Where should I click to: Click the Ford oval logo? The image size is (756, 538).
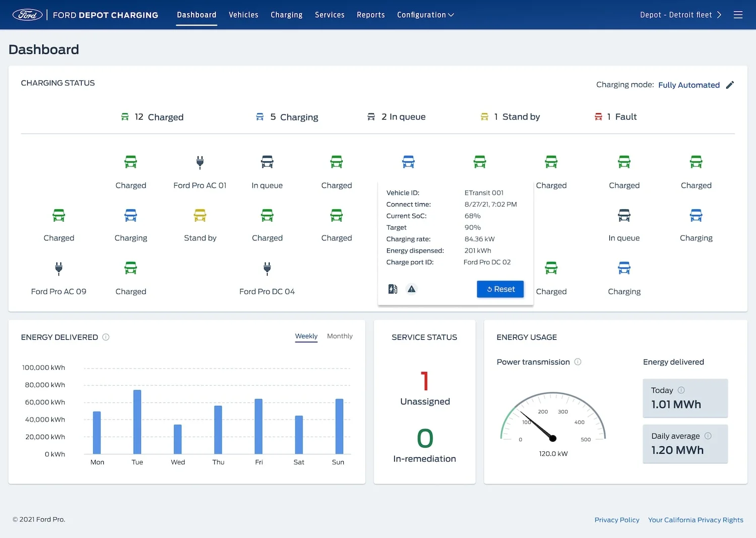point(27,15)
